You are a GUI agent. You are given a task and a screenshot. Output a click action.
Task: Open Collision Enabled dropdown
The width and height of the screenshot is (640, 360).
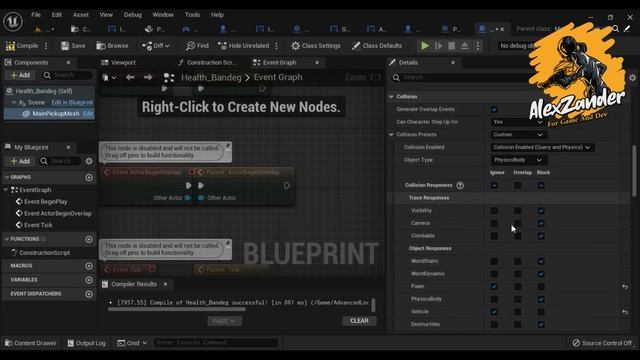pyautogui.click(x=542, y=147)
